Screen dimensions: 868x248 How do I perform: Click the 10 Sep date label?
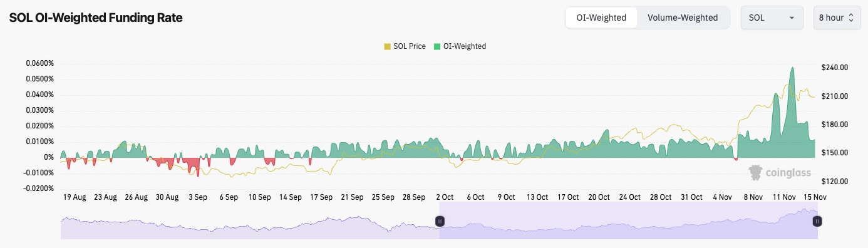click(259, 197)
